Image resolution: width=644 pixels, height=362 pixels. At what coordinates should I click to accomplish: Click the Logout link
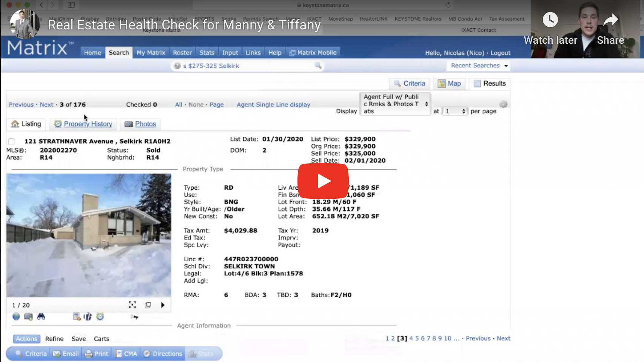[x=501, y=53]
